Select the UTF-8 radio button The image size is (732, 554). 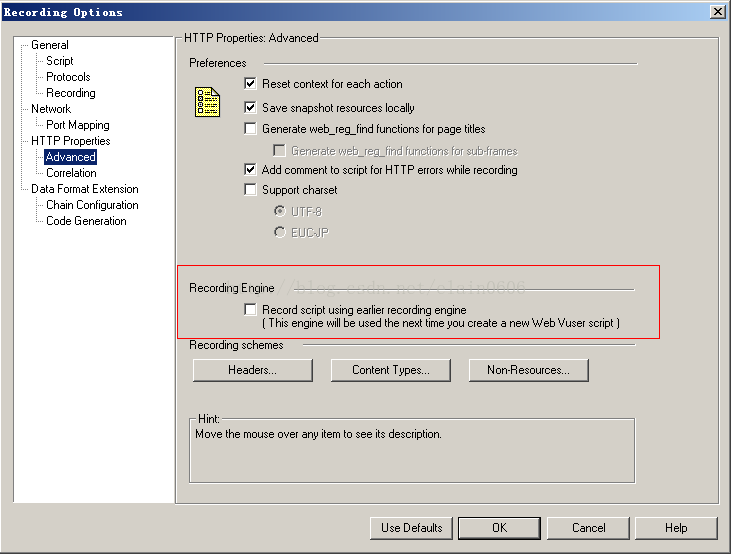280,211
